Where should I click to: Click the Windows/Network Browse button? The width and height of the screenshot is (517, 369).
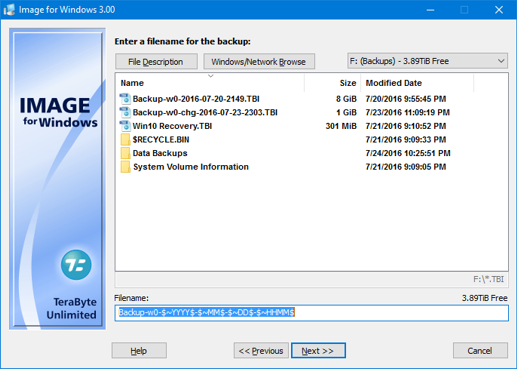259,62
